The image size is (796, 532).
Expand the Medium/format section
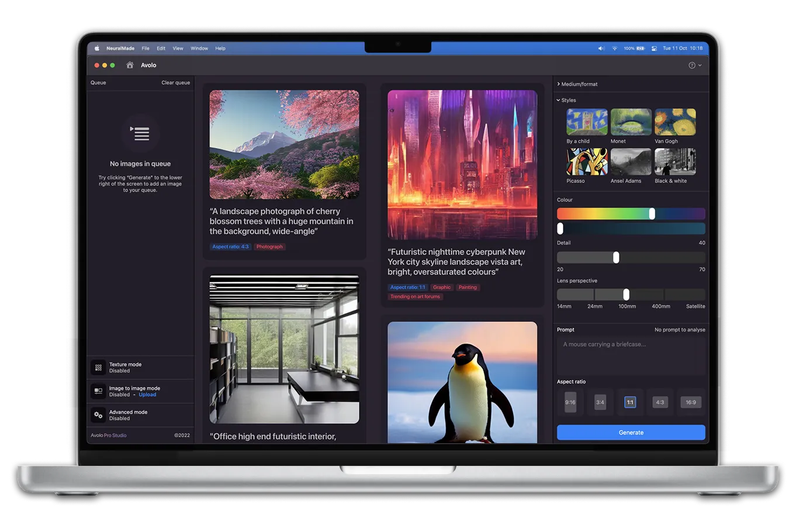click(x=579, y=84)
